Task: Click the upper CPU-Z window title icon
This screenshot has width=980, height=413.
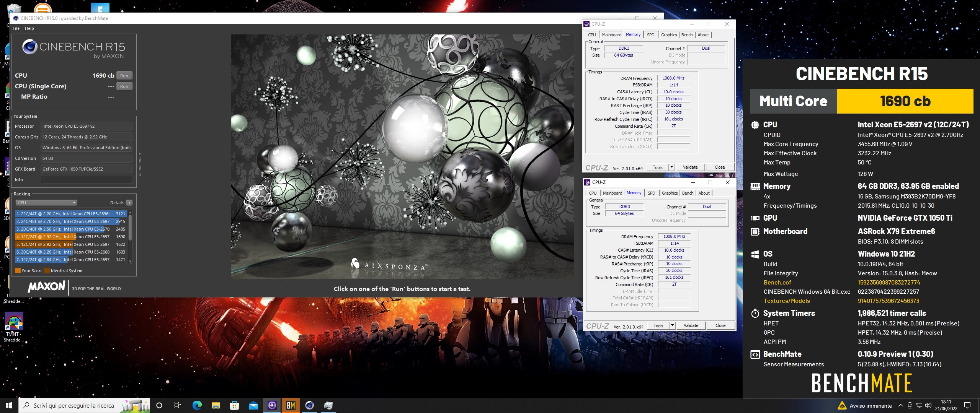Action: coord(586,24)
